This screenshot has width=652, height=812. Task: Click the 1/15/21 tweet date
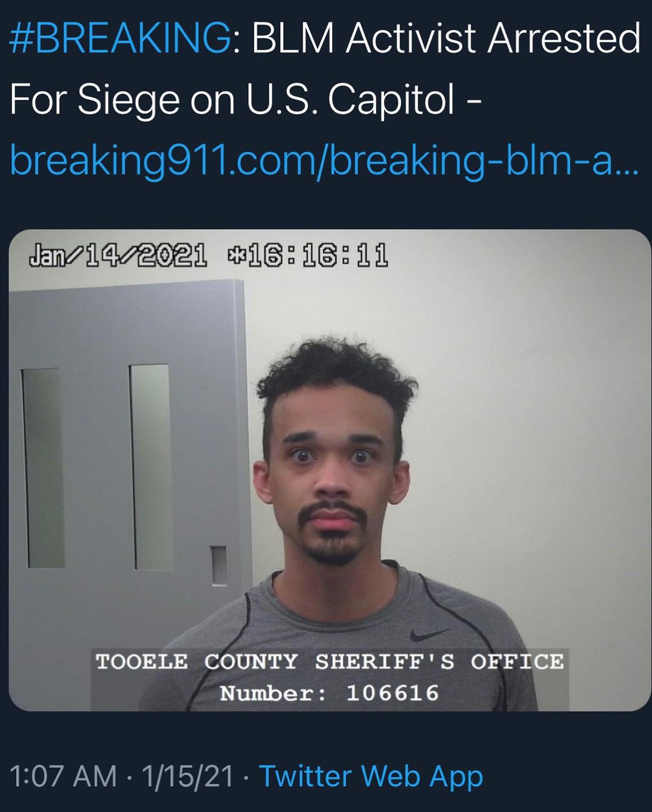[x=188, y=776]
